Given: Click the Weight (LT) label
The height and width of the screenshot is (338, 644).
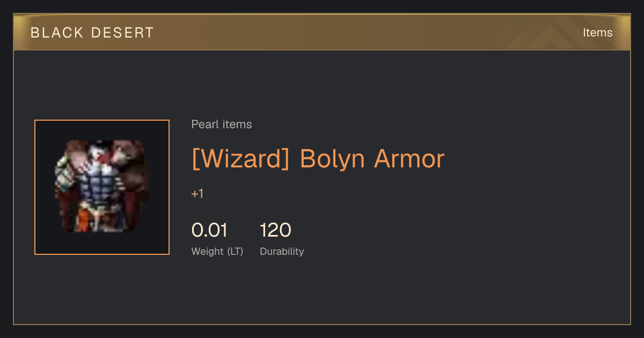Looking at the screenshot, I should point(217,252).
